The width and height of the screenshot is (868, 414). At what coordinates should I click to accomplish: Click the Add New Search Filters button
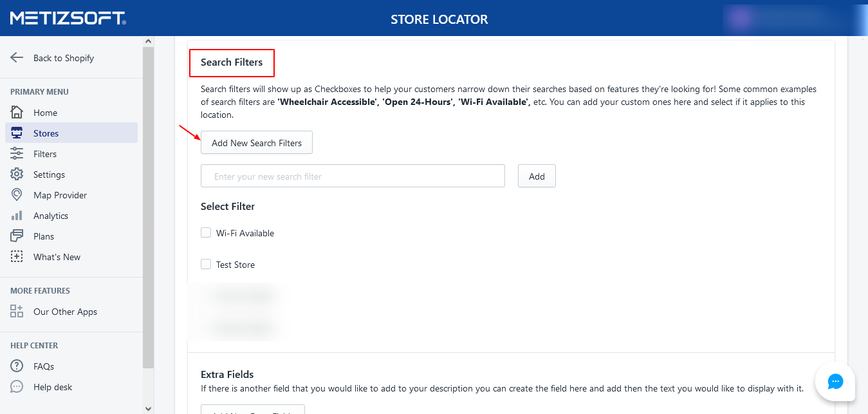click(x=257, y=143)
